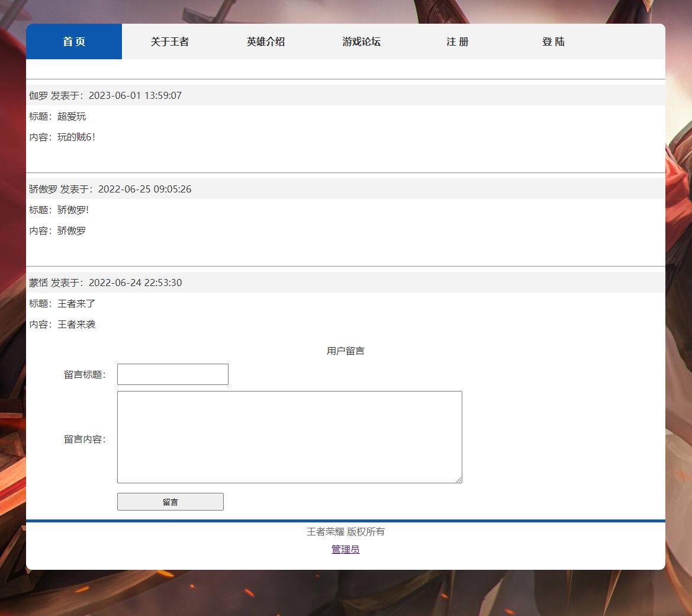This screenshot has height=616, width=692.
Task: Select the content line 内容：骄傲罗
Action: pos(58,230)
